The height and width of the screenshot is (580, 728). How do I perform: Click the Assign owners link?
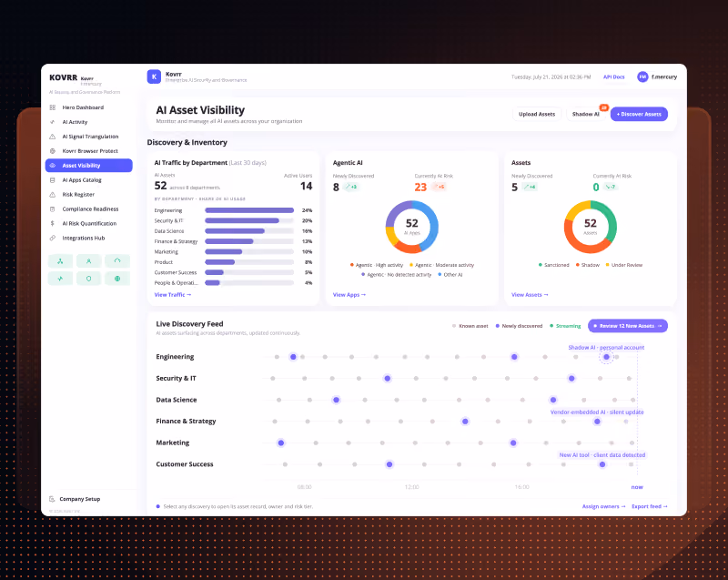[x=603, y=506]
